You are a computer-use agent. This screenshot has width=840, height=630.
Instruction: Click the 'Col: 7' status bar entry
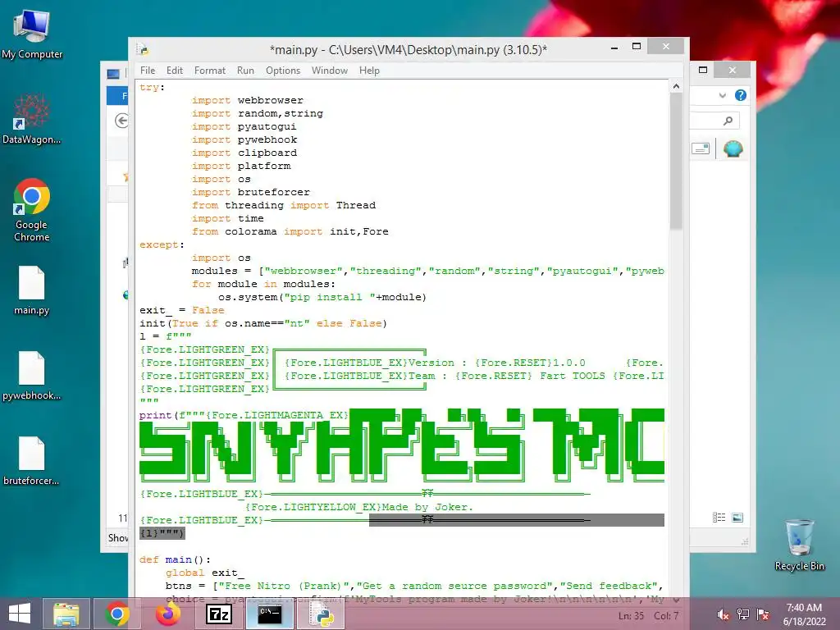click(x=666, y=615)
